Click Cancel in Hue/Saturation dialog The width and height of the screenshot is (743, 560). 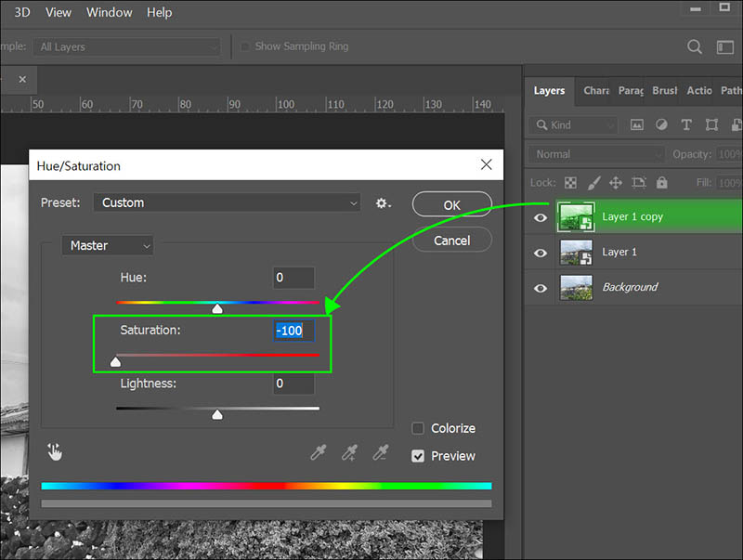click(452, 241)
